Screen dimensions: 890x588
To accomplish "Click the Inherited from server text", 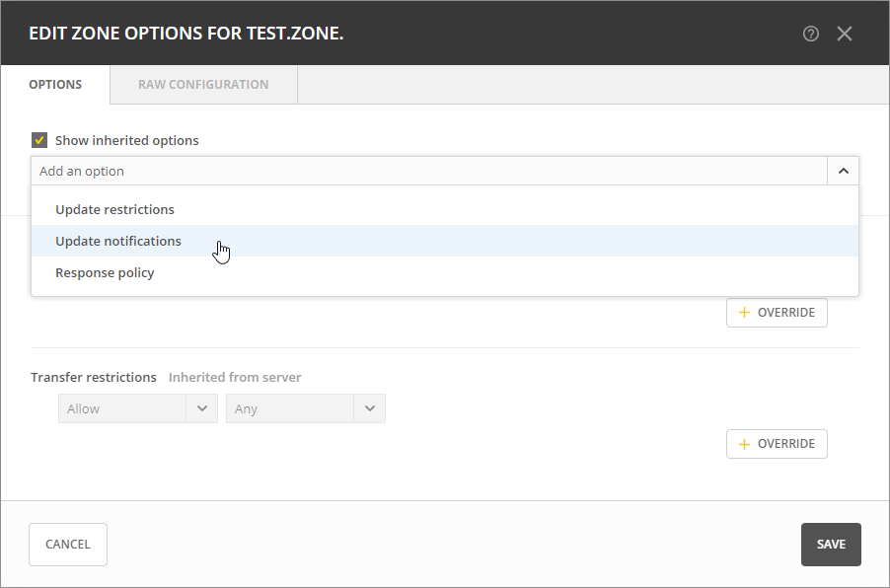I will (x=235, y=377).
